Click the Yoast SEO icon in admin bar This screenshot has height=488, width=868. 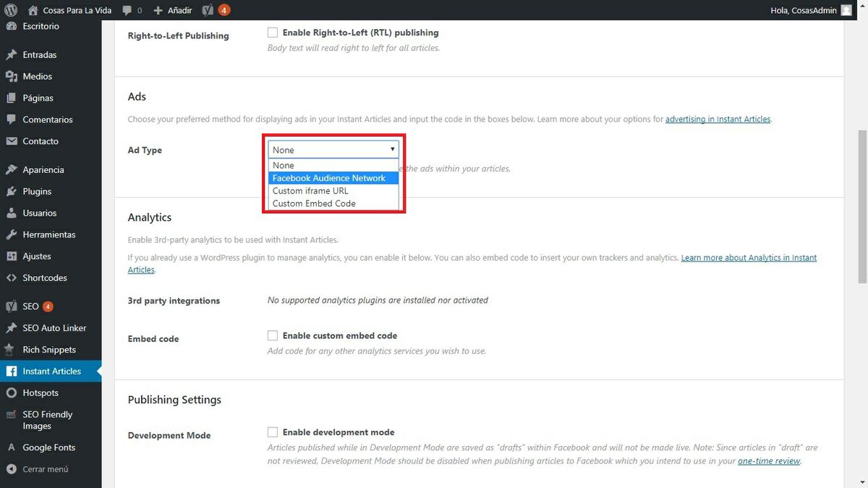click(x=208, y=10)
